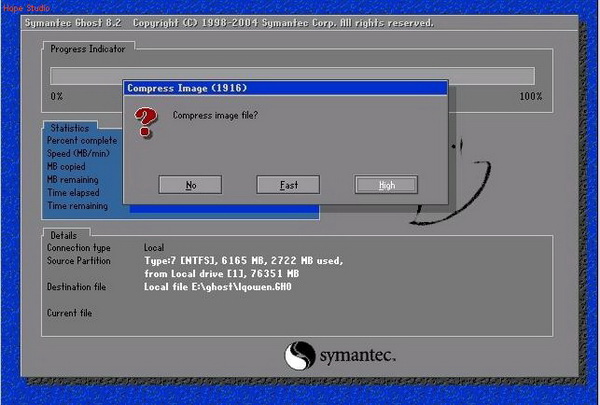Click the "Connection type" label
Image resolution: width=600 pixels, height=405 pixels.
click(x=79, y=248)
